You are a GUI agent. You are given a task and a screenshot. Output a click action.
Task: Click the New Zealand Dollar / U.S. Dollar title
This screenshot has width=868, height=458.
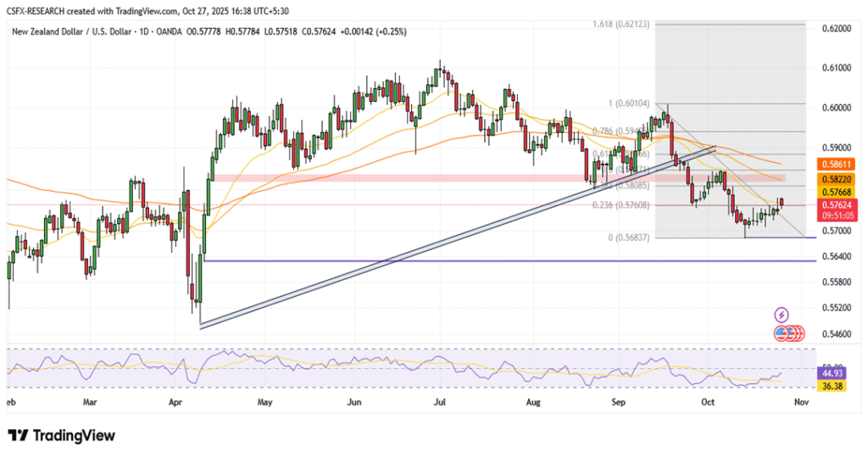[86, 31]
